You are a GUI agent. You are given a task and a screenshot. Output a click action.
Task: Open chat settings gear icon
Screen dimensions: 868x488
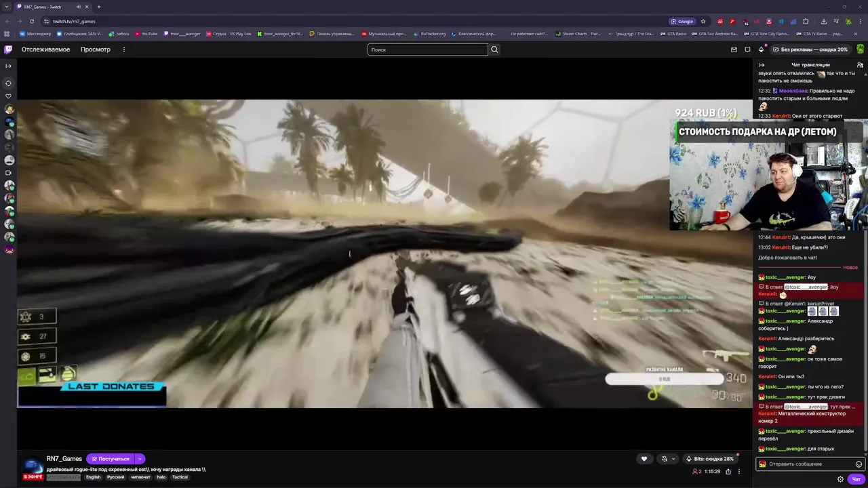pyautogui.click(x=840, y=479)
